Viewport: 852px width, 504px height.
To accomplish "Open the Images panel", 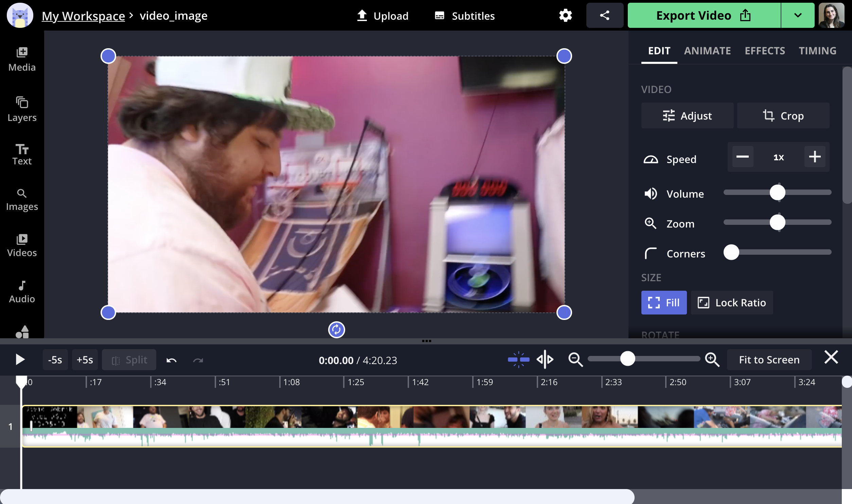I will point(22,199).
